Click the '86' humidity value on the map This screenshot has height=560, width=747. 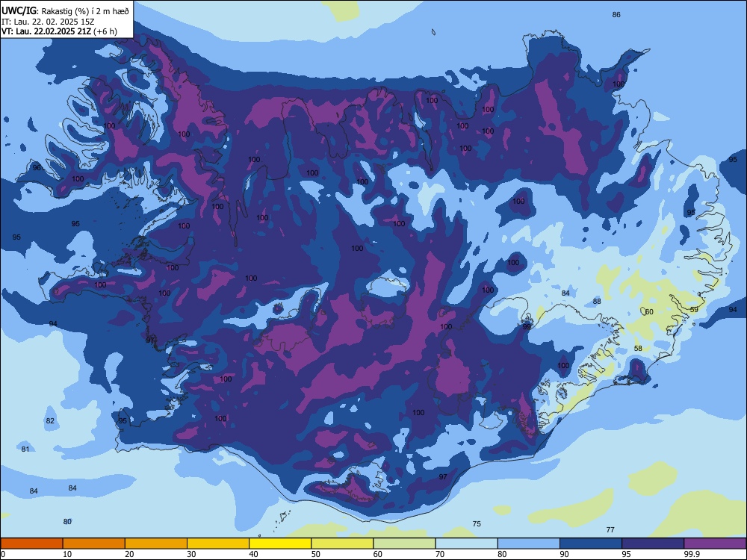[x=616, y=15]
